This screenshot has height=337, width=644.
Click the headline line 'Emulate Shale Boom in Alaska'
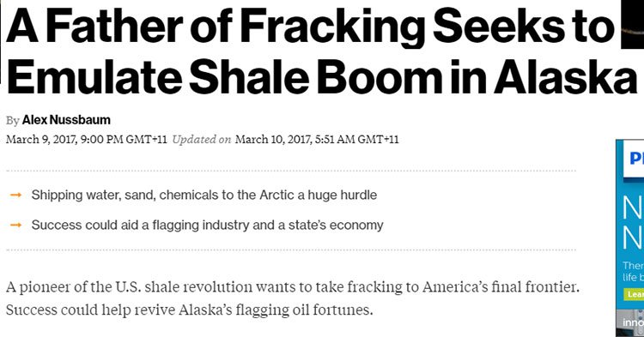click(322, 76)
